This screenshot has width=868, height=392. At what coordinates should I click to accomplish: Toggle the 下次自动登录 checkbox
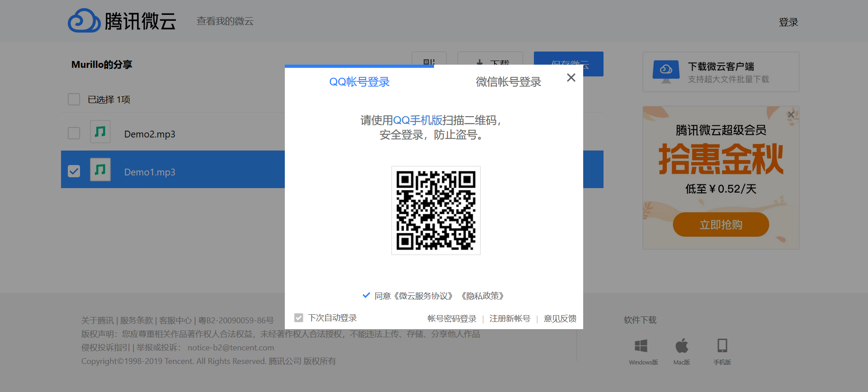click(x=298, y=318)
